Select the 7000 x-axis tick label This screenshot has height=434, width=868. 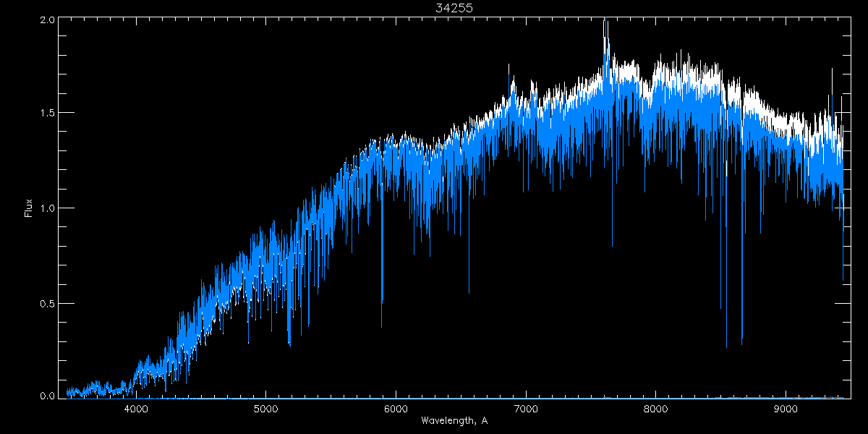pyautogui.click(x=526, y=409)
